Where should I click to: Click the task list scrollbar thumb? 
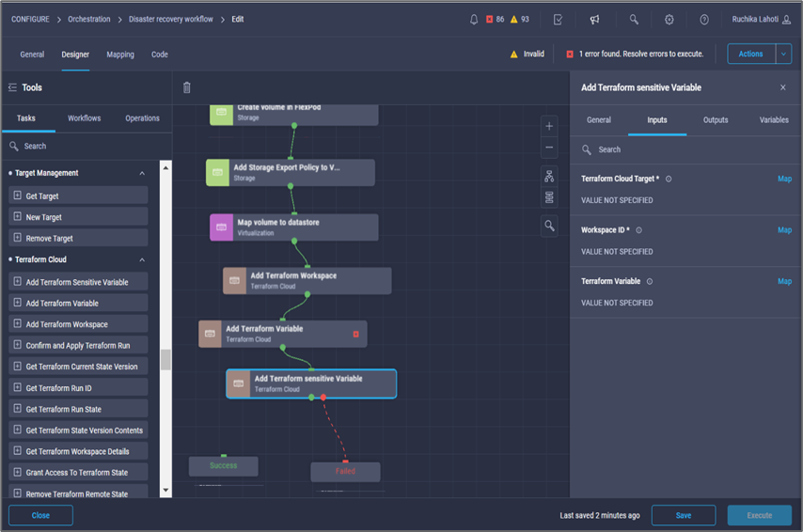[165, 360]
